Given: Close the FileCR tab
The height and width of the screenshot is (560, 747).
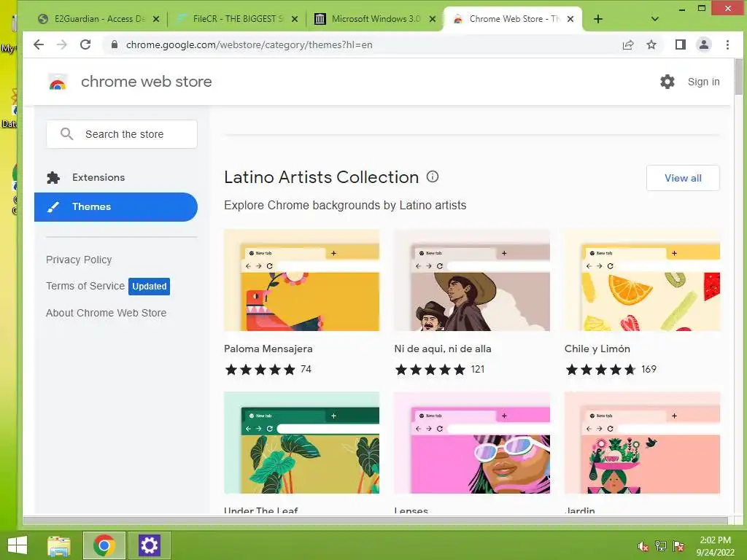Looking at the screenshot, I should click(295, 19).
